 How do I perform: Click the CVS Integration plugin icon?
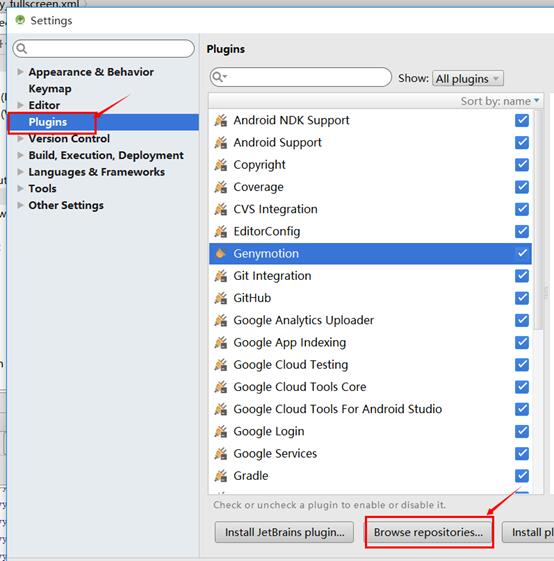(x=221, y=209)
